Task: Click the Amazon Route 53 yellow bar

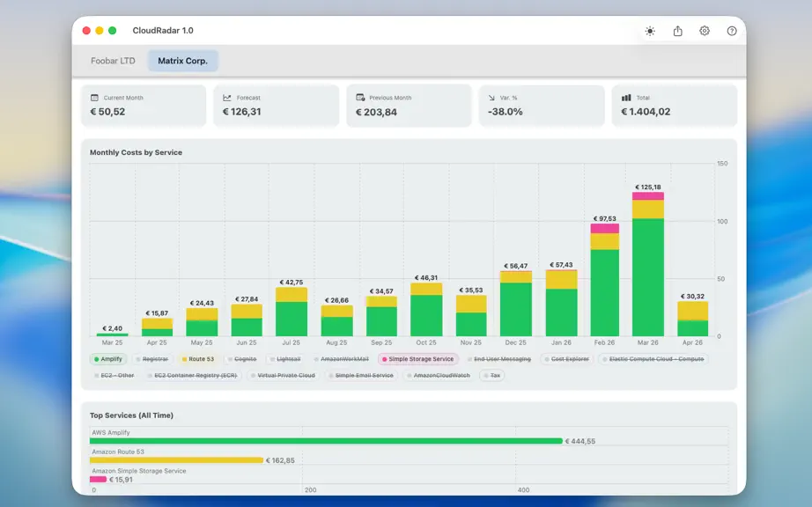Action: point(177,460)
